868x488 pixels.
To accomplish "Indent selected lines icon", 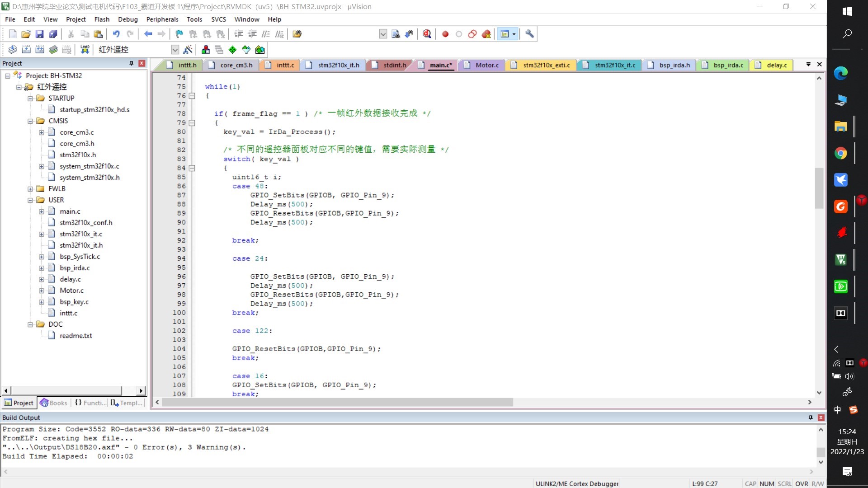I will pos(239,34).
